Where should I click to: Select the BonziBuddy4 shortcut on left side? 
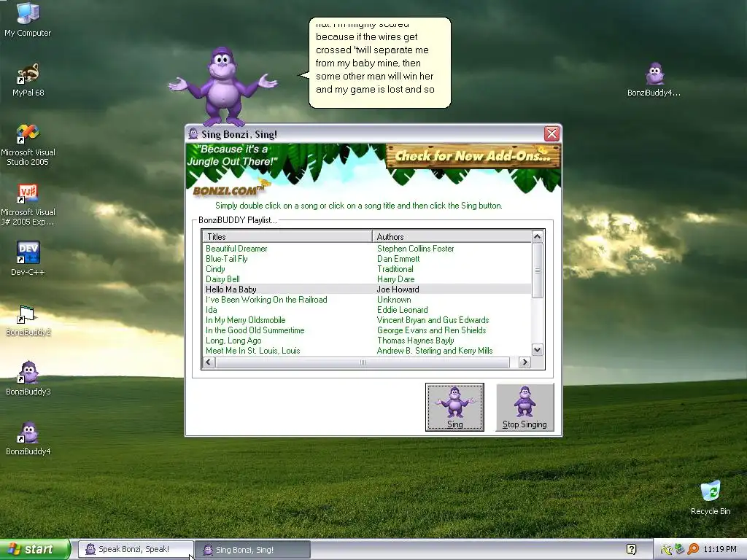[x=28, y=438]
